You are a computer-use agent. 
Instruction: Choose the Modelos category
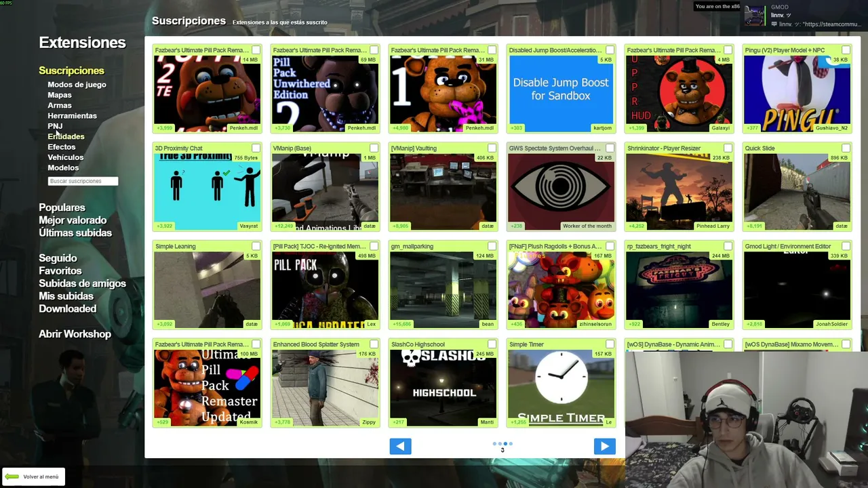pyautogui.click(x=63, y=167)
